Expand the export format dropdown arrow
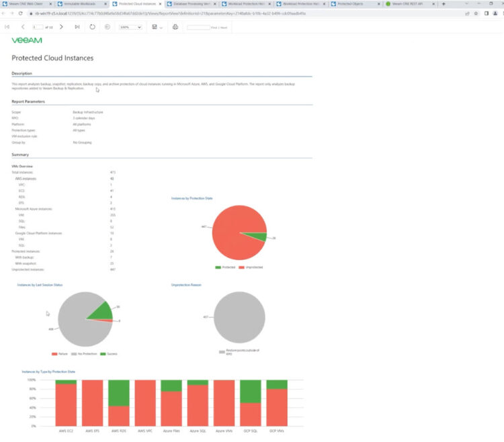 point(161,28)
